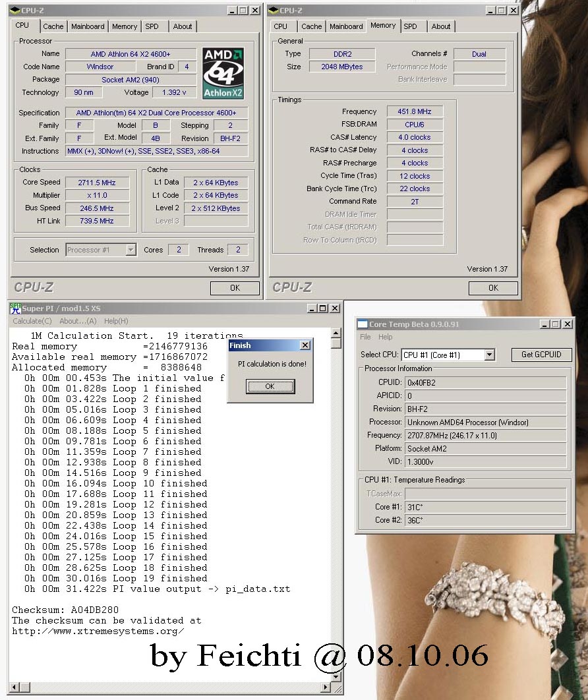Click the 'Checksum: A04DB280' line in Super PI
Image resolution: width=588 pixels, height=700 pixels.
pos(65,610)
